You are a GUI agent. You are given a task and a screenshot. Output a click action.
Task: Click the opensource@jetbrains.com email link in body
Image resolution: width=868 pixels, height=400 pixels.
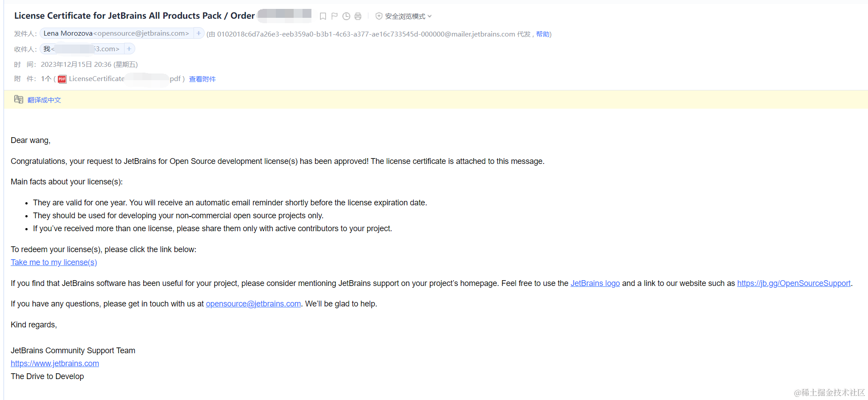(253, 304)
